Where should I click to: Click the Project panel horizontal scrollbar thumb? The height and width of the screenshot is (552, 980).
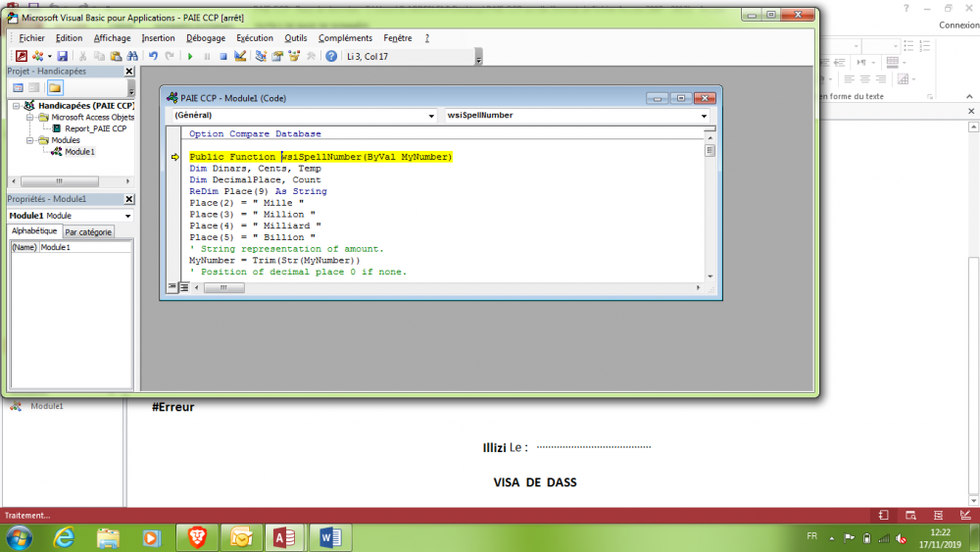point(60,181)
